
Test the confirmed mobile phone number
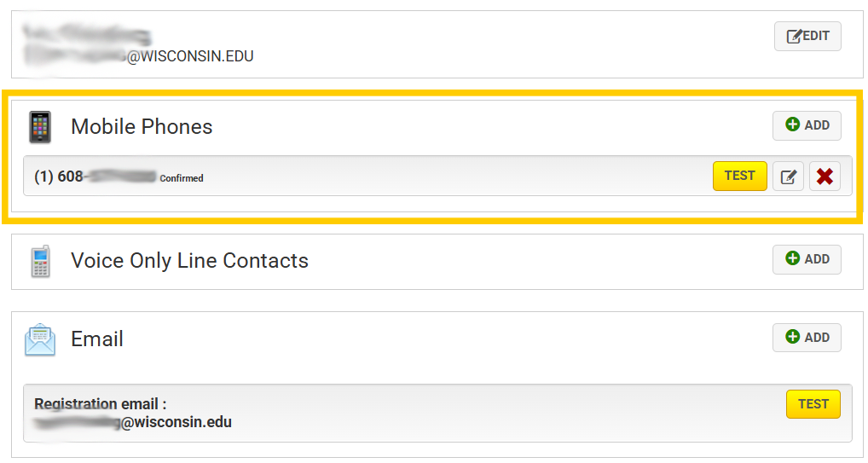click(x=739, y=177)
